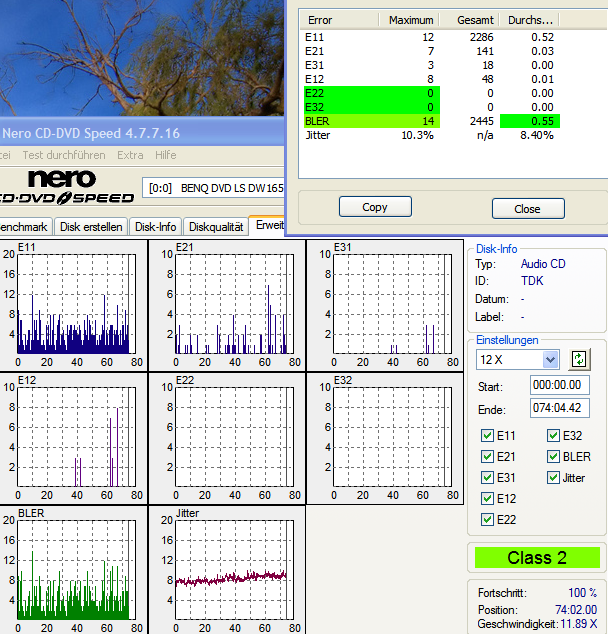Click the Start time input field
Screen dimensions: 608x634
tap(560, 386)
